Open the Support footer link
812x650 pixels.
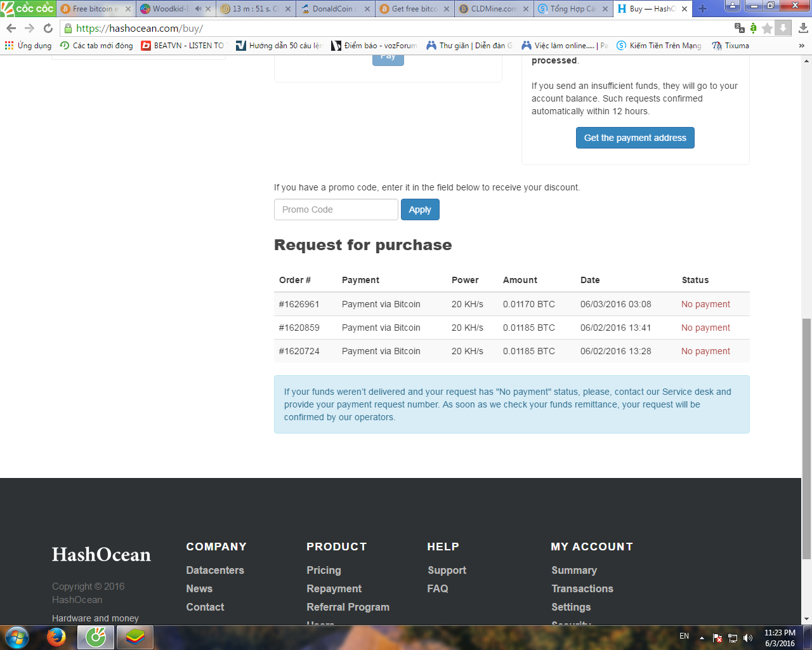click(447, 570)
